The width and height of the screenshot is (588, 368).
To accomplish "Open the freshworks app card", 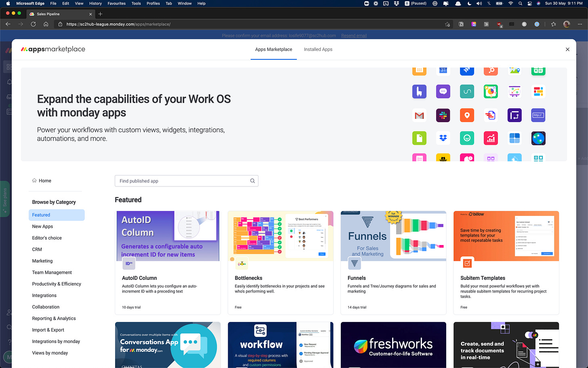I will click(393, 345).
